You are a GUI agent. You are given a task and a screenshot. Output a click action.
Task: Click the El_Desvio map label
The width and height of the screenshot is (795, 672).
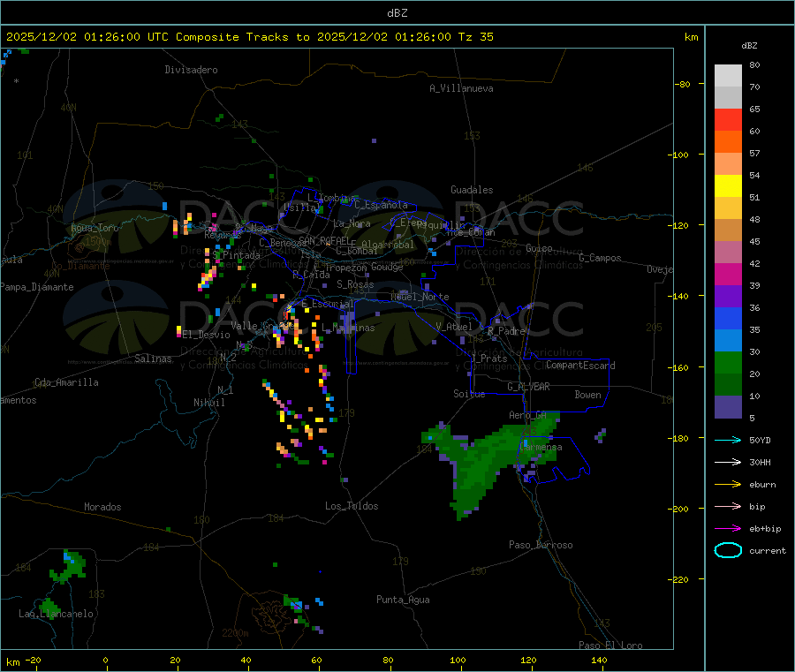point(206,335)
